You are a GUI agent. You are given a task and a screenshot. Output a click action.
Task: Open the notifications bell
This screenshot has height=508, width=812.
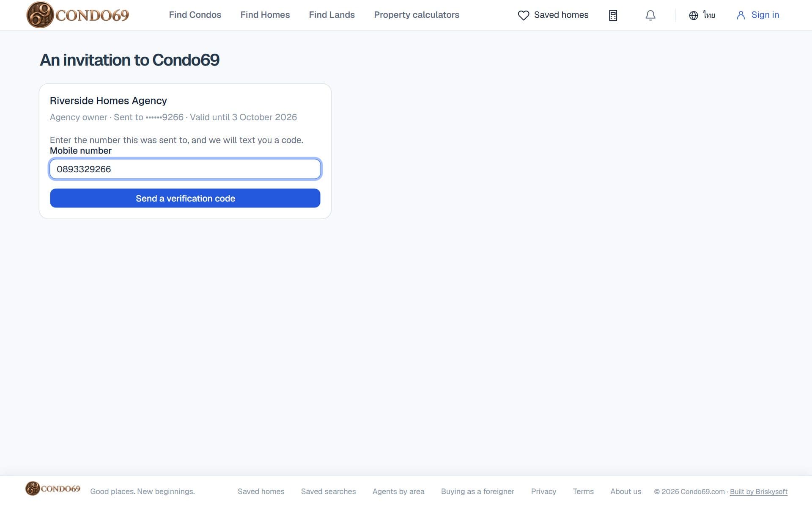650,15
